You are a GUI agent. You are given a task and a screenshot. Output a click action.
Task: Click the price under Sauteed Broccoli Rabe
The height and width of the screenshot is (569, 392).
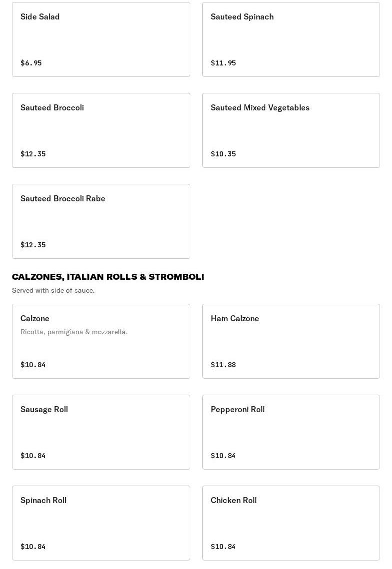(x=33, y=245)
